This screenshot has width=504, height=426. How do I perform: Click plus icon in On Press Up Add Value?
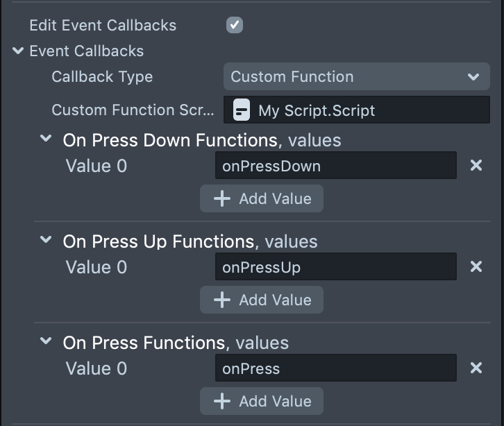(x=221, y=300)
